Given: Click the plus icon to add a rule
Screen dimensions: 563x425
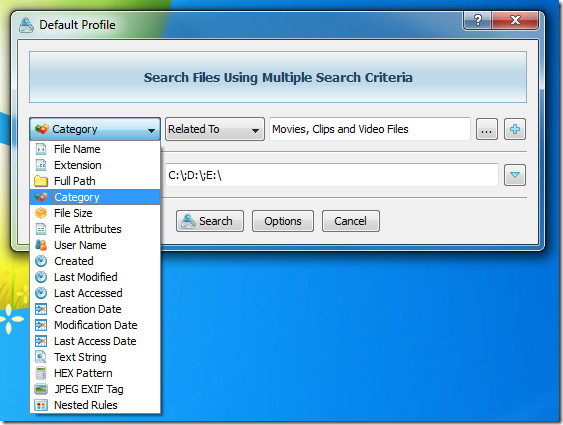Looking at the screenshot, I should coord(515,129).
